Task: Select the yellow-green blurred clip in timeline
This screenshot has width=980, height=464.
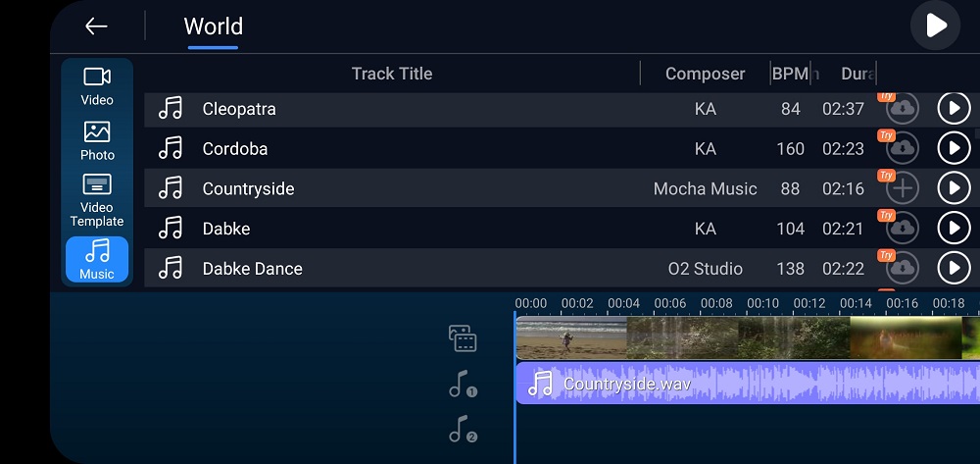Action: tap(906, 337)
